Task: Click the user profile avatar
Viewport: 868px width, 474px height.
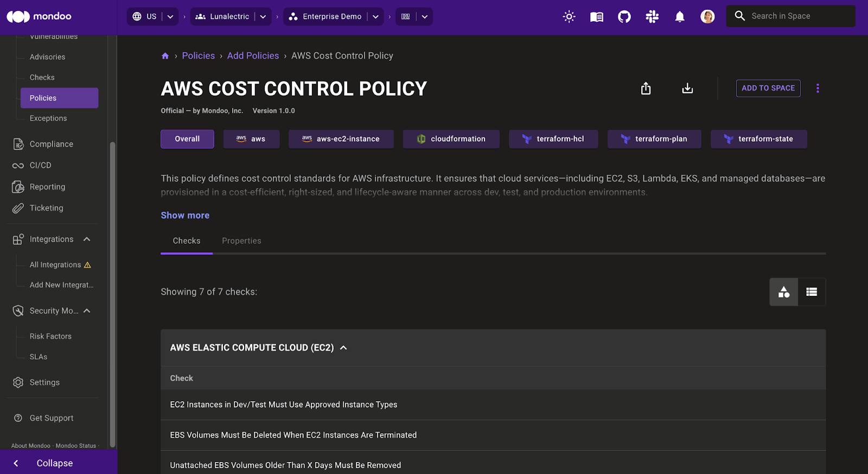Action: pos(707,17)
